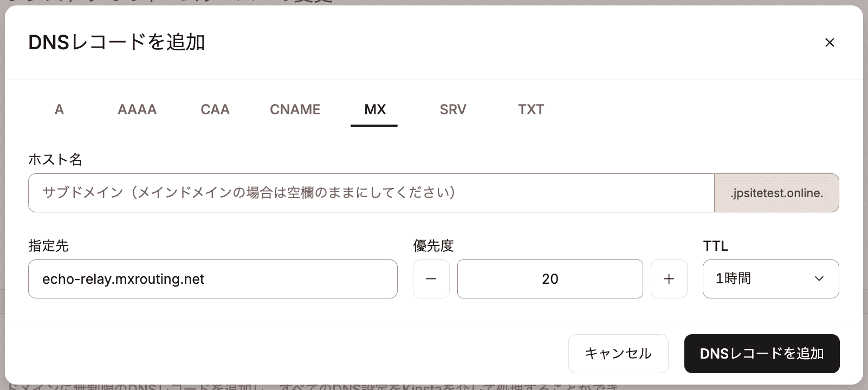Screen dimensions: 868x390
Task: Switch to the AAAA record tab
Action: 137,109
